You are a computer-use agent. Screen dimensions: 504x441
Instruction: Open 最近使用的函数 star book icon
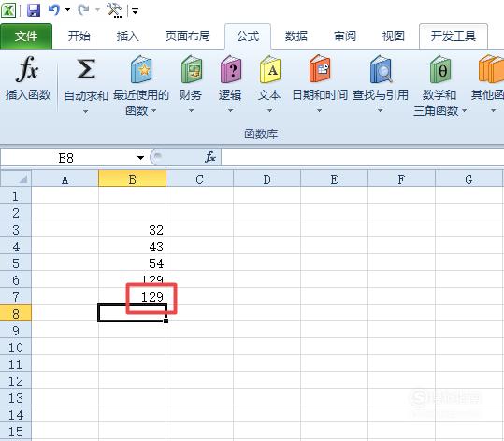[141, 69]
